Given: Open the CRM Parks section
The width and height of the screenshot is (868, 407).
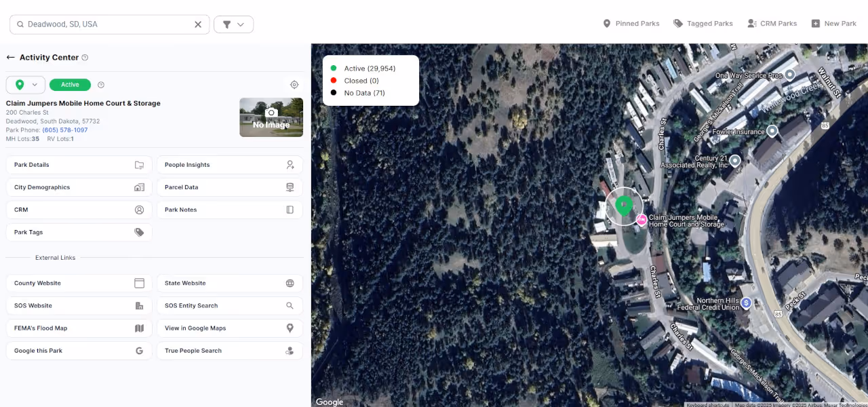Looking at the screenshot, I should click(x=772, y=23).
